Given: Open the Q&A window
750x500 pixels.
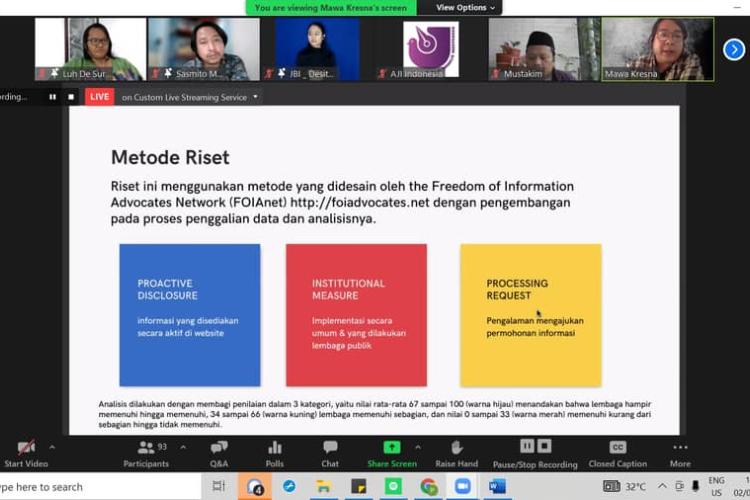Looking at the screenshot, I should tap(218, 452).
